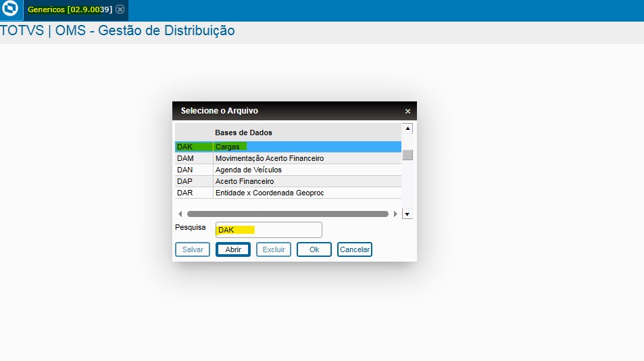Screen dimensions: 644x361
Task: Select the DAR Entidade x Coordenada Geoproc row
Action: pos(288,193)
